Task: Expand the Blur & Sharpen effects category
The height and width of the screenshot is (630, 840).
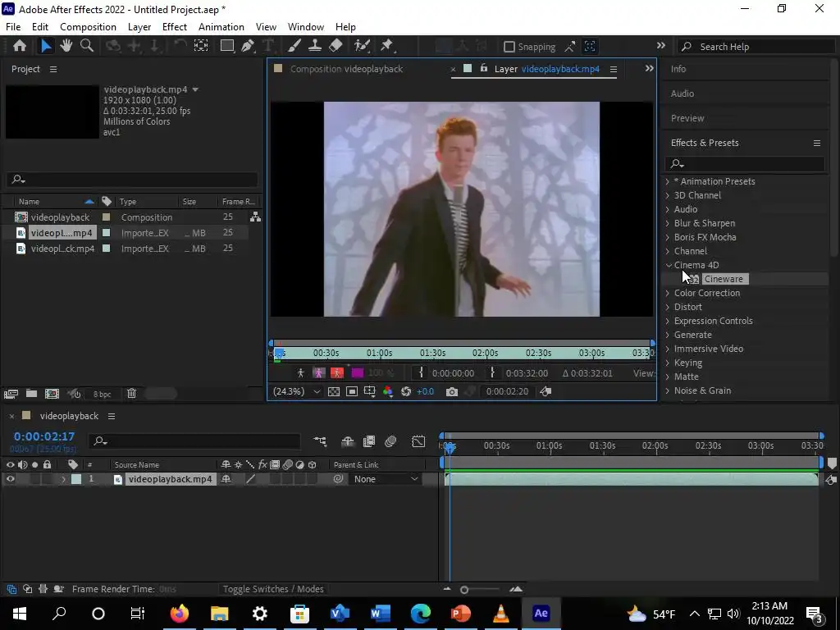Action: (x=668, y=223)
